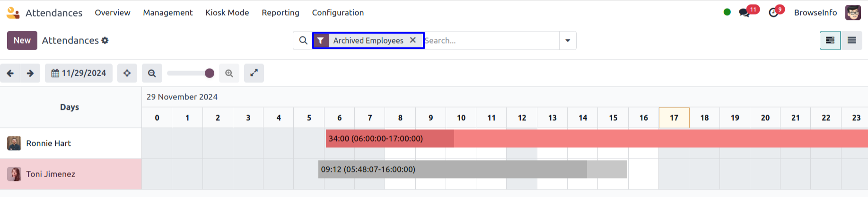The height and width of the screenshot is (197, 868).
Task: Click the focus today crosshair icon
Action: coord(127,73)
